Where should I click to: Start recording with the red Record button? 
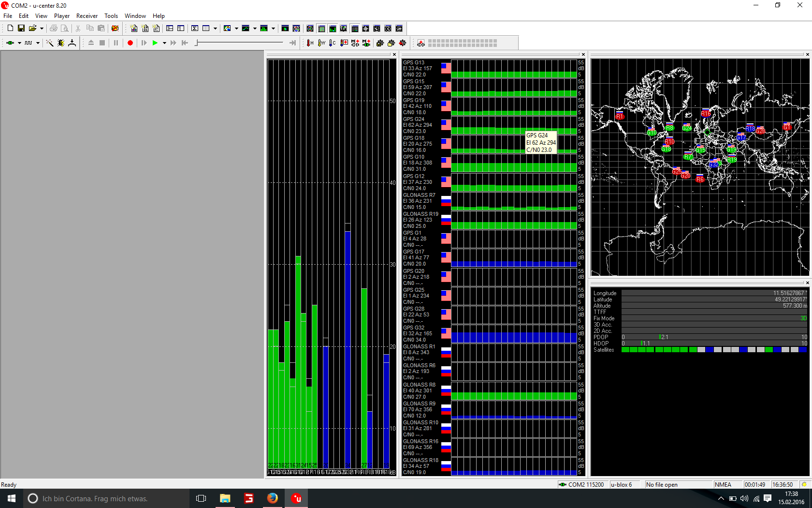[130, 43]
